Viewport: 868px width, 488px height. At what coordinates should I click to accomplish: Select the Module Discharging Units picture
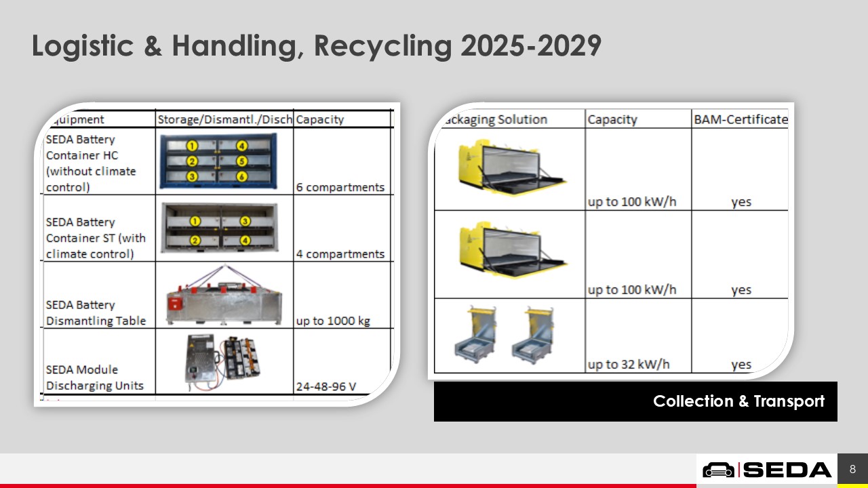pos(221,364)
